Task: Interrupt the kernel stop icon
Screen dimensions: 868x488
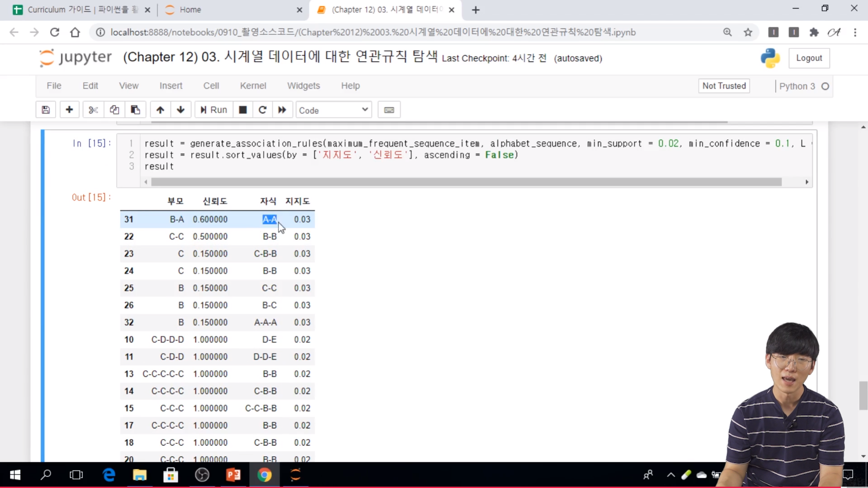Action: 243,110
